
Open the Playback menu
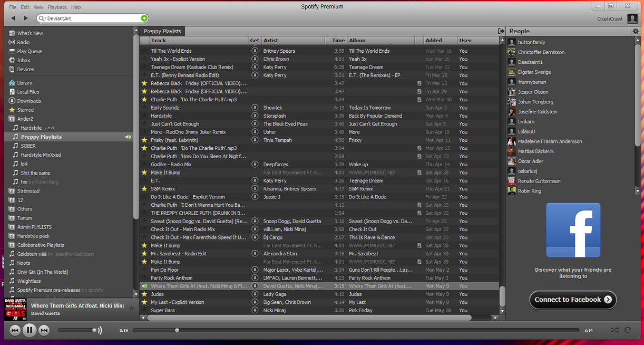coord(57,7)
